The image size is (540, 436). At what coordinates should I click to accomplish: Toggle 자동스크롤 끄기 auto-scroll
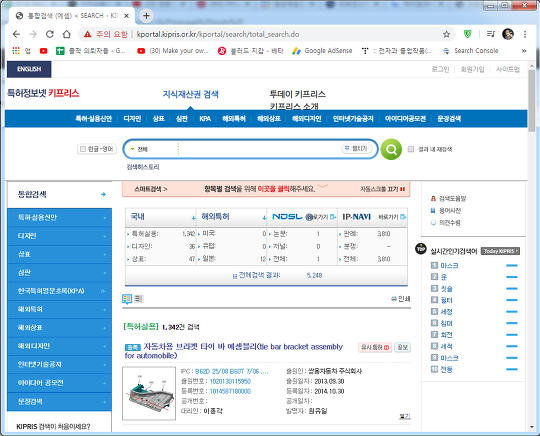pos(382,189)
